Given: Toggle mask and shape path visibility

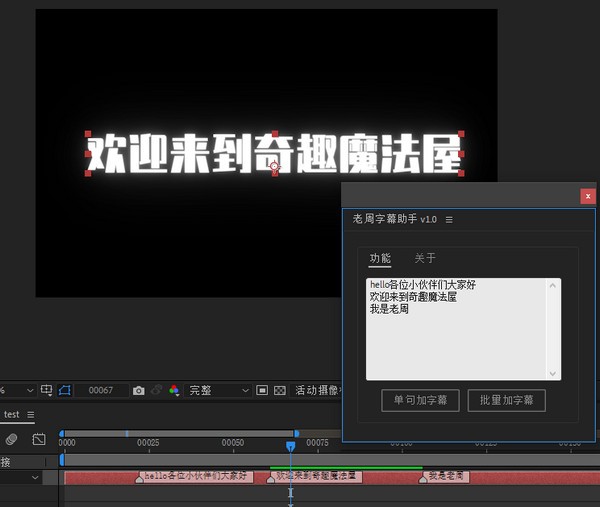Looking at the screenshot, I should click(65, 390).
